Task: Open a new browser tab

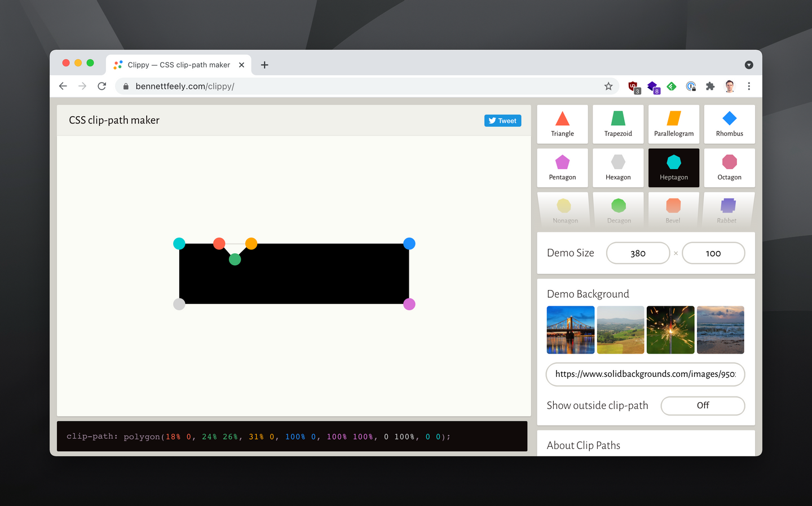Action: [264, 65]
